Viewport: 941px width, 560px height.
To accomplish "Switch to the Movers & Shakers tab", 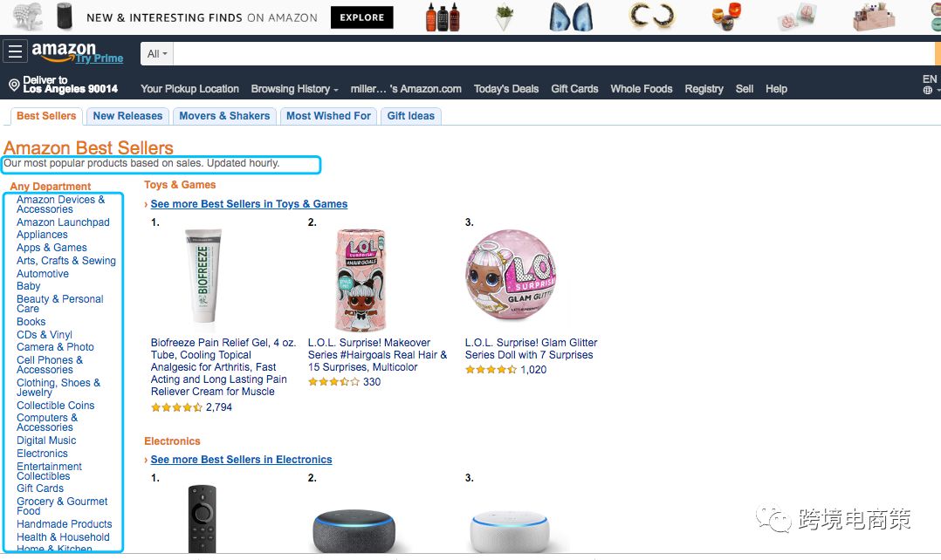I will 224,116.
